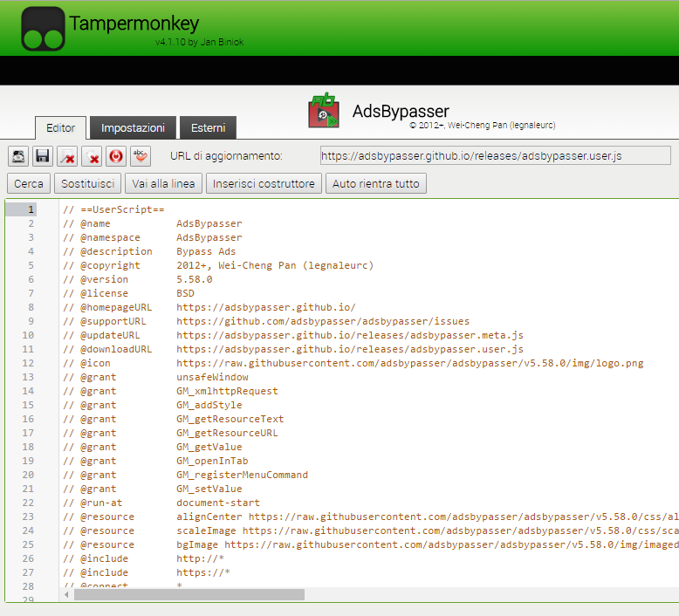Click the Vai alla linea button
Viewport: 679px width, 616px height.
[164, 183]
